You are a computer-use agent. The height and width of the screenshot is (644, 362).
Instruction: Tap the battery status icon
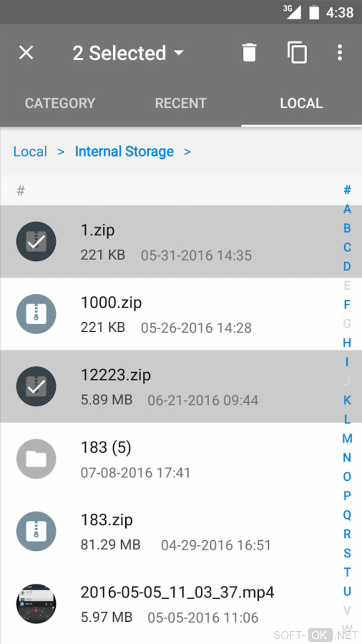pos(314,12)
